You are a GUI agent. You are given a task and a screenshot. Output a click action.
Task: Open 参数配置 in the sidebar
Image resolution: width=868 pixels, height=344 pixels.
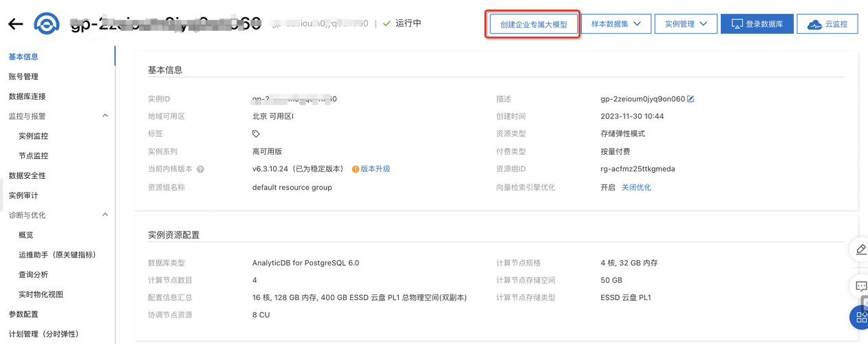(23, 314)
